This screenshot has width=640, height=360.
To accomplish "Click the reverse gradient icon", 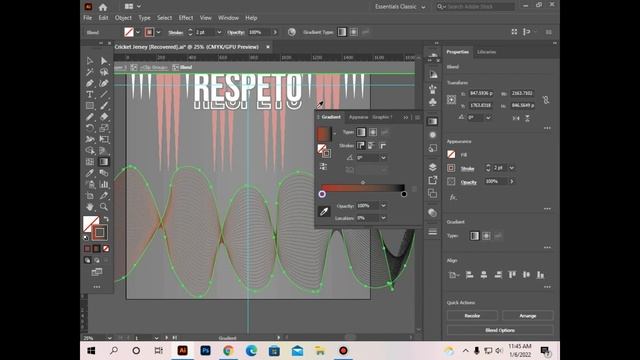I will [323, 167].
